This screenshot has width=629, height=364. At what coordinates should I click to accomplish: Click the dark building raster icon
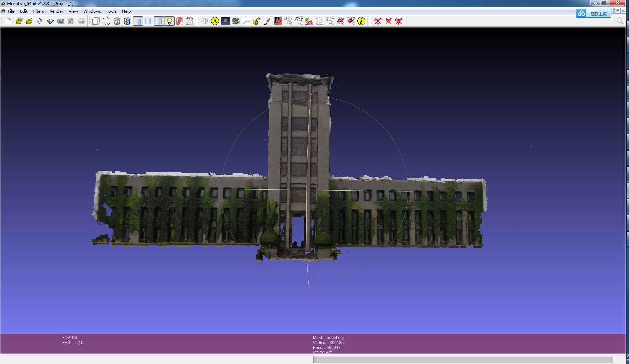[x=226, y=21]
